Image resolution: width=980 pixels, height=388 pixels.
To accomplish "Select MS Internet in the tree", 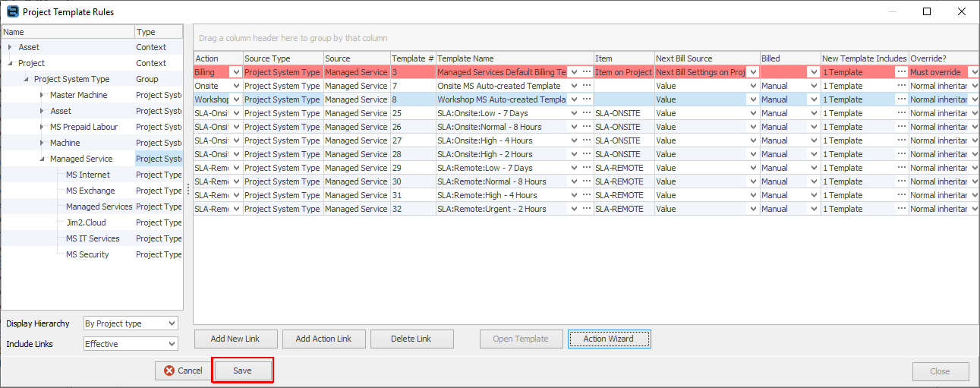I will (x=87, y=175).
